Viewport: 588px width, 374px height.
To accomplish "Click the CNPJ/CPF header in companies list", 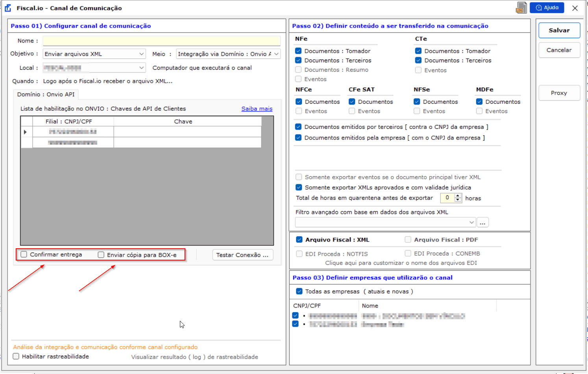I will pyautogui.click(x=307, y=306).
